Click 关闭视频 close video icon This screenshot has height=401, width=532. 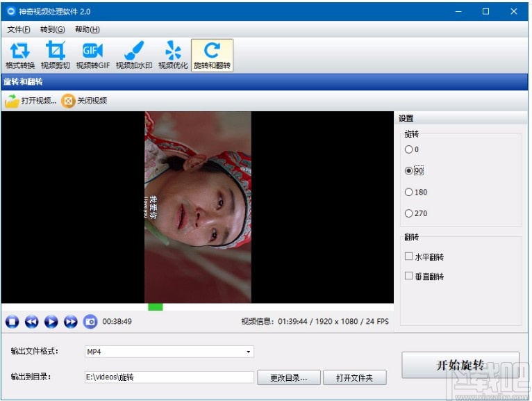coord(68,101)
